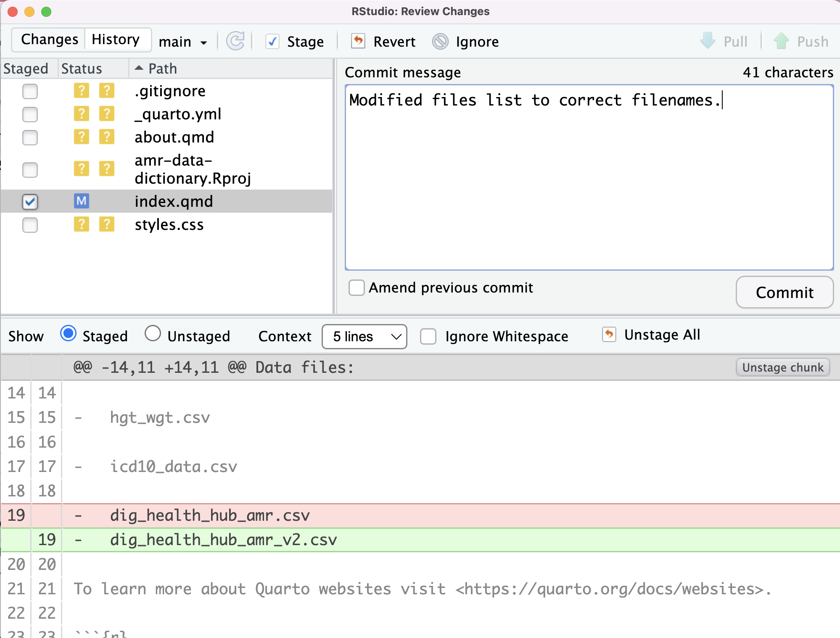Select the _quarto.yml file row
This screenshot has width=840, height=638.
(166, 114)
